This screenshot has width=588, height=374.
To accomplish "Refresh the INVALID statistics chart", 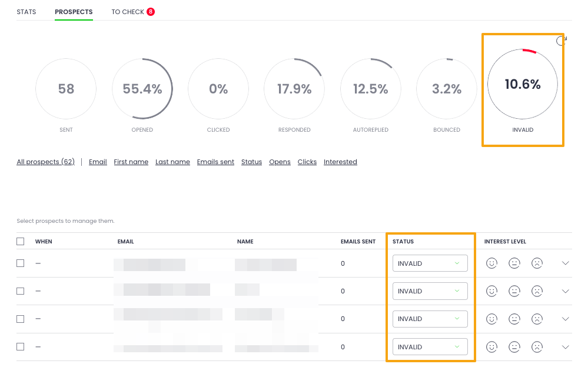I will point(560,41).
